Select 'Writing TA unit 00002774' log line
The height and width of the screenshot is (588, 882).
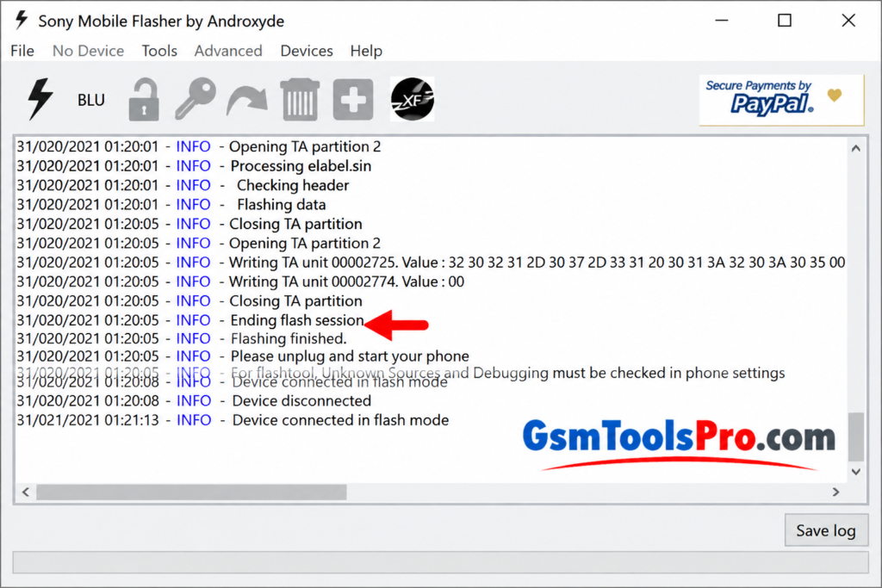click(240, 282)
